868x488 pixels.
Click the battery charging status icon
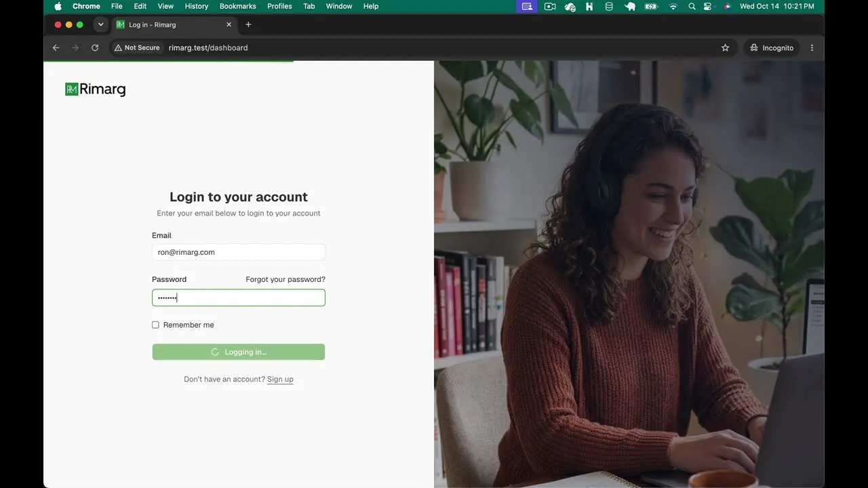click(x=652, y=6)
